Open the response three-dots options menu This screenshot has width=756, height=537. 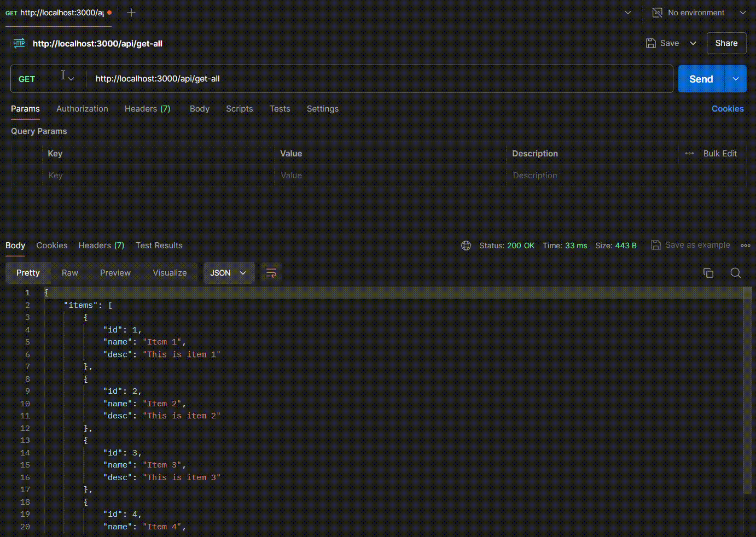click(745, 246)
